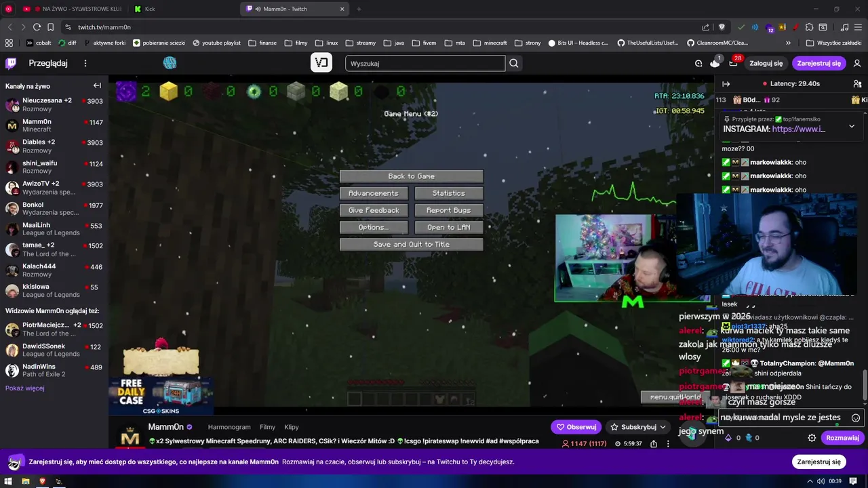Click Rozmawiaj chat button
This screenshot has height=488, width=868.
tap(842, 438)
